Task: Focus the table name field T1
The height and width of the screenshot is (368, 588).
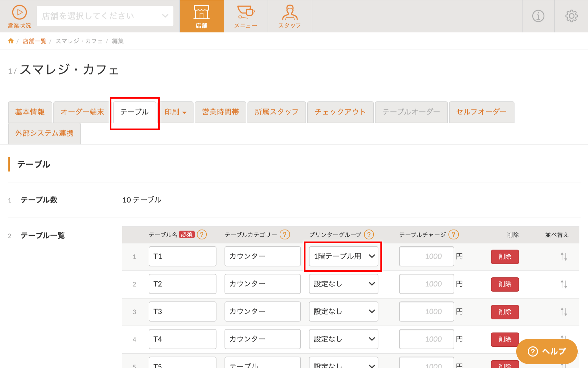Action: (x=183, y=256)
